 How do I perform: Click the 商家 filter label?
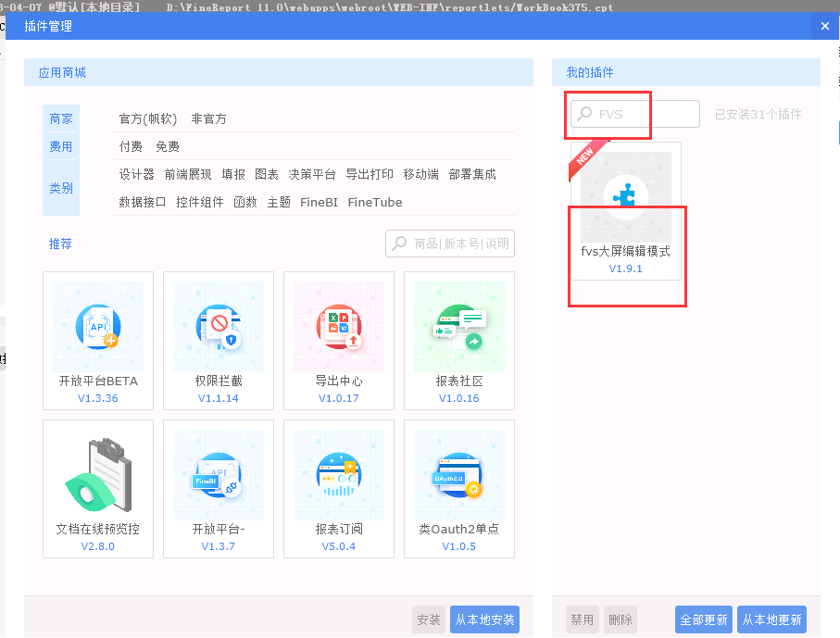(x=61, y=119)
